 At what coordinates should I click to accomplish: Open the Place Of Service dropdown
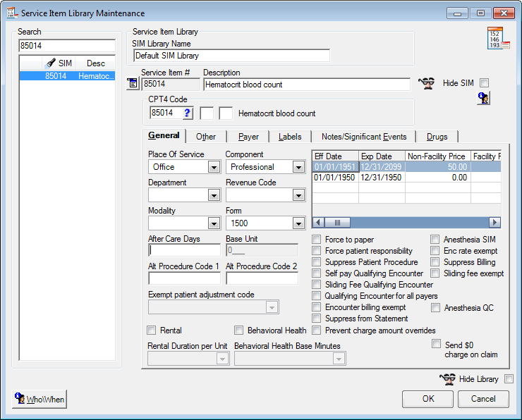pos(214,167)
